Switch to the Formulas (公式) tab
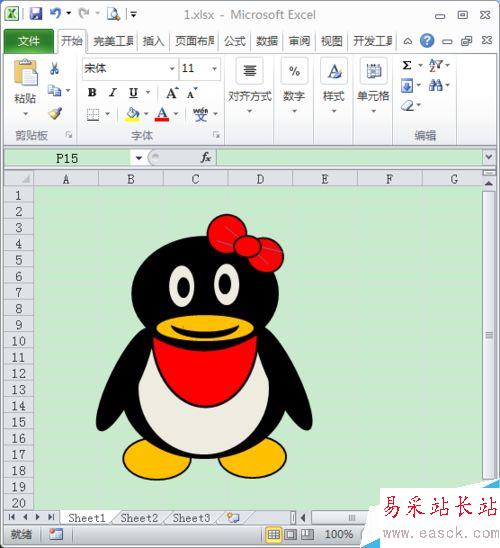Image resolution: width=500 pixels, height=548 pixels. pyautogui.click(x=235, y=41)
